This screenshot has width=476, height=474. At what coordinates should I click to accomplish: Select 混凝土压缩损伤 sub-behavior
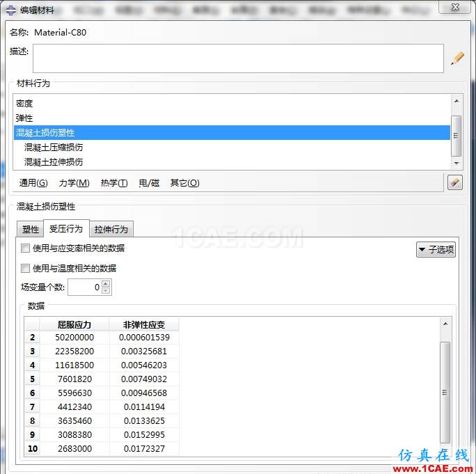tap(232, 148)
